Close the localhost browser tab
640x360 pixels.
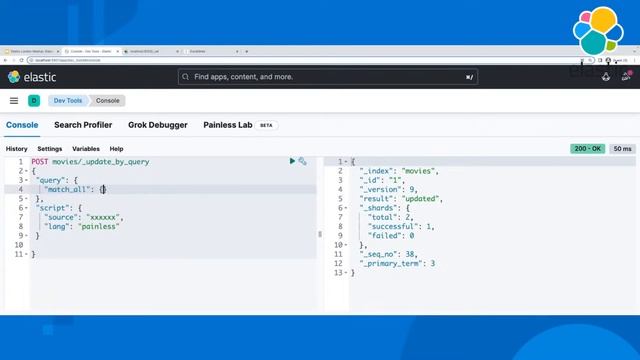click(x=178, y=51)
